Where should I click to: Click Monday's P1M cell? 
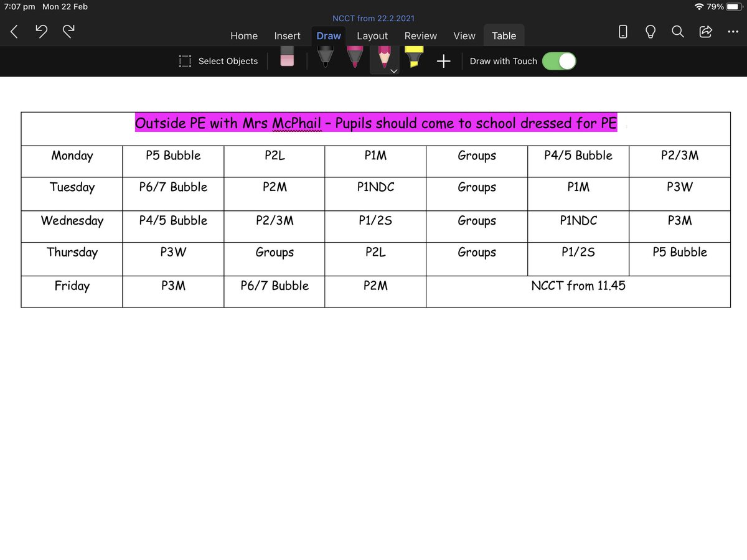point(375,161)
